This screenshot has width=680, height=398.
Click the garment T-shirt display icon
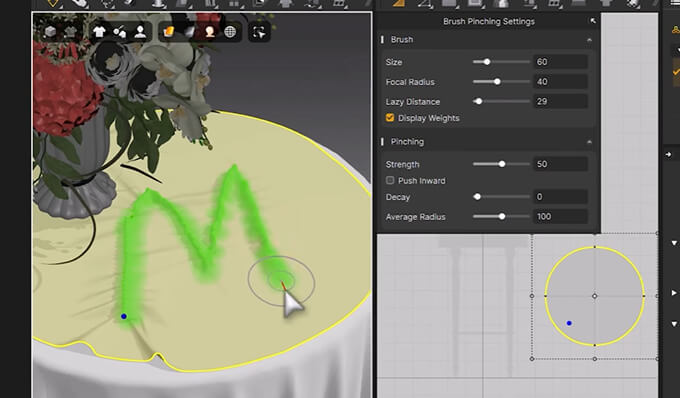[x=99, y=32]
